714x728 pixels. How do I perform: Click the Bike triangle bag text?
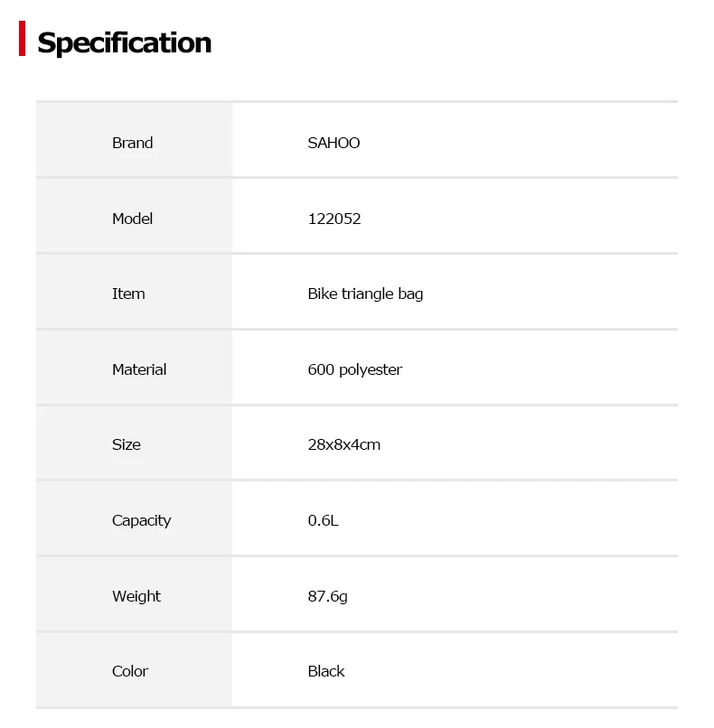(365, 294)
